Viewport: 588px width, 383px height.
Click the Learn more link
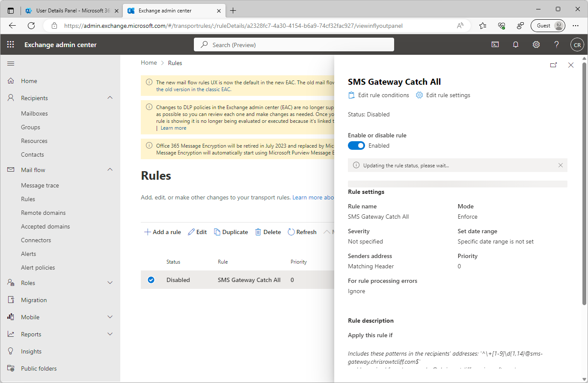(x=173, y=128)
